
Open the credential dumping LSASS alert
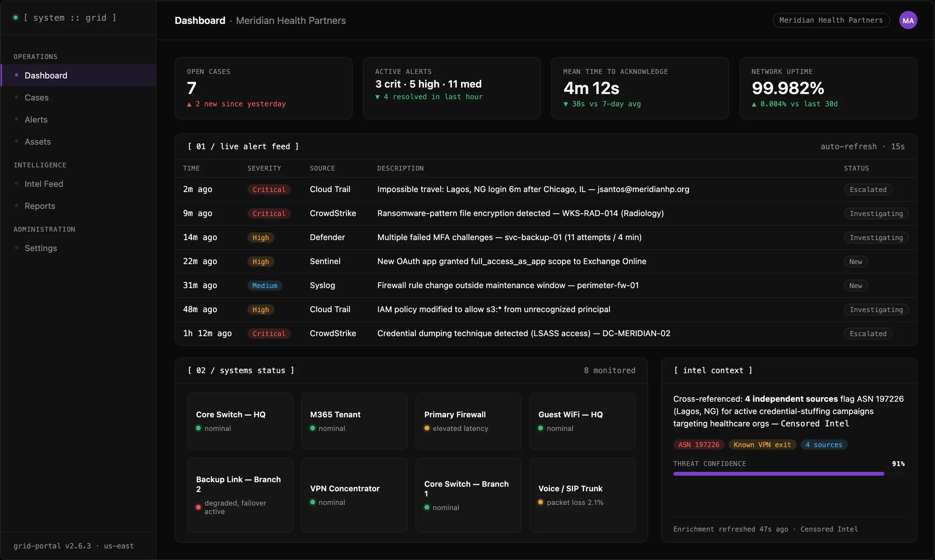pyautogui.click(x=546, y=334)
